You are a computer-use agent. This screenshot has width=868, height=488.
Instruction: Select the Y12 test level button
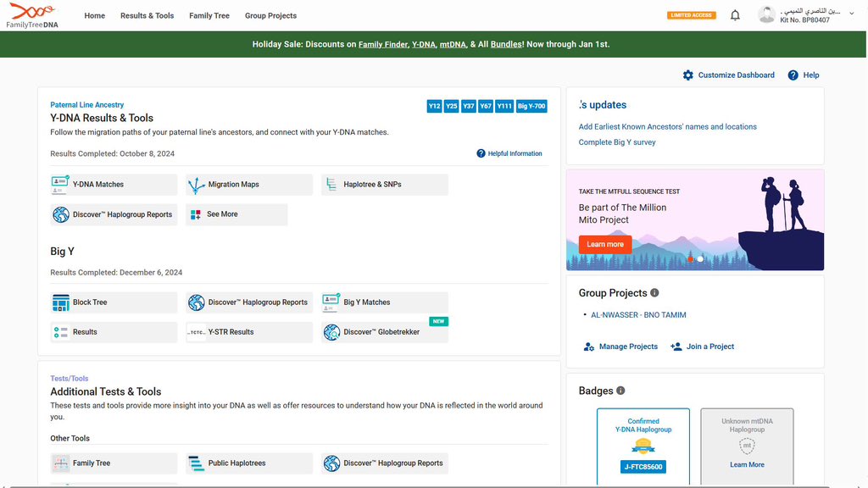pyautogui.click(x=435, y=106)
